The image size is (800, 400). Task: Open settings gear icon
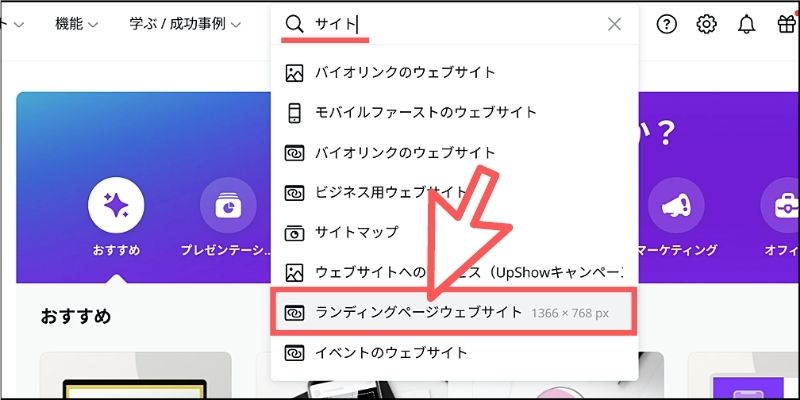tap(707, 24)
